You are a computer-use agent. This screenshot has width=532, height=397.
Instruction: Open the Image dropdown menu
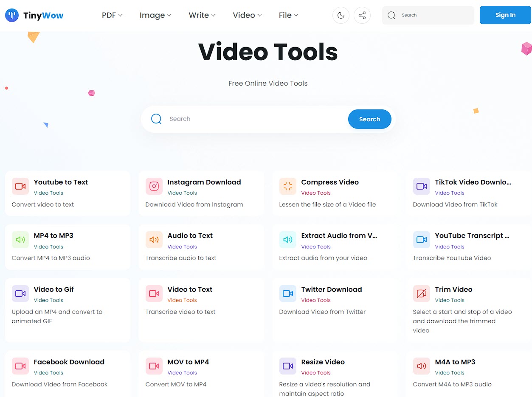155,15
